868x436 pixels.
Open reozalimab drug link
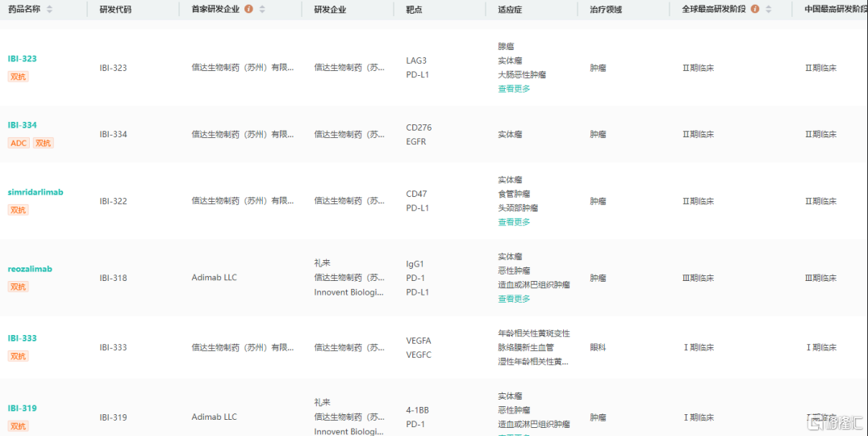(30, 269)
